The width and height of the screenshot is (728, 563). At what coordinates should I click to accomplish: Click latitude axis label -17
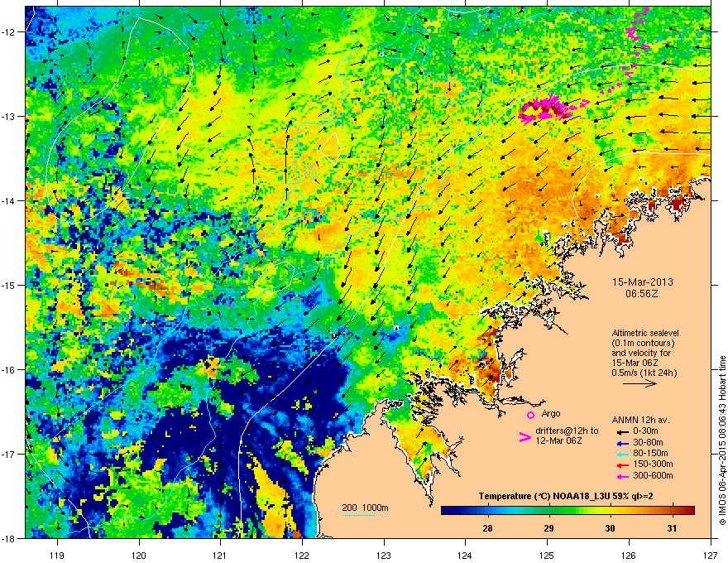(x=8, y=454)
